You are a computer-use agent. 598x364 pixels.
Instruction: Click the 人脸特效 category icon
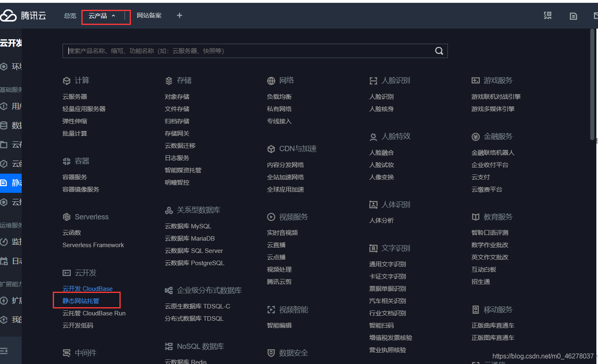(373, 137)
